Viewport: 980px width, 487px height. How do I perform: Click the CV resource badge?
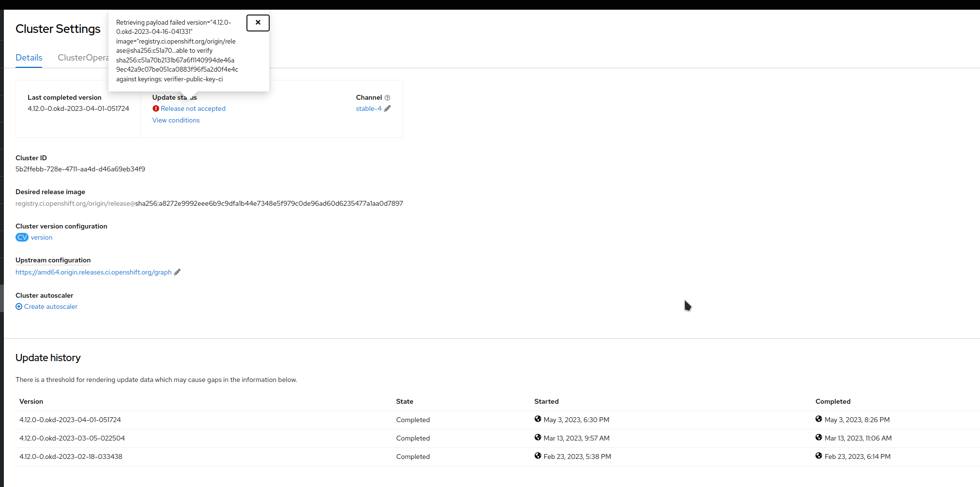pos(22,237)
